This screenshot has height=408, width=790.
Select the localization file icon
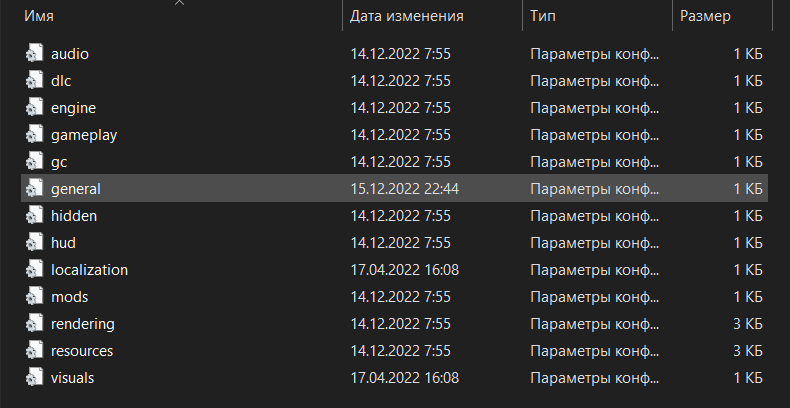(x=36, y=269)
